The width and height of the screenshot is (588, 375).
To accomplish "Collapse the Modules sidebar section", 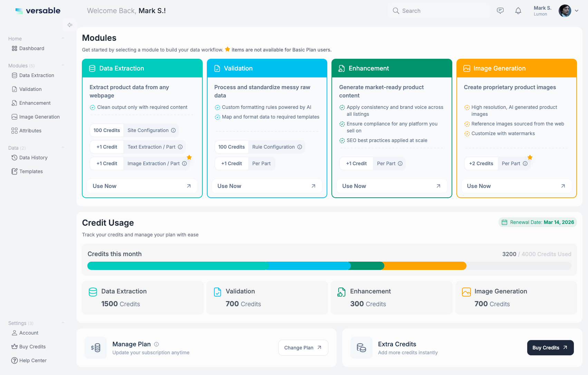I will pos(63,65).
